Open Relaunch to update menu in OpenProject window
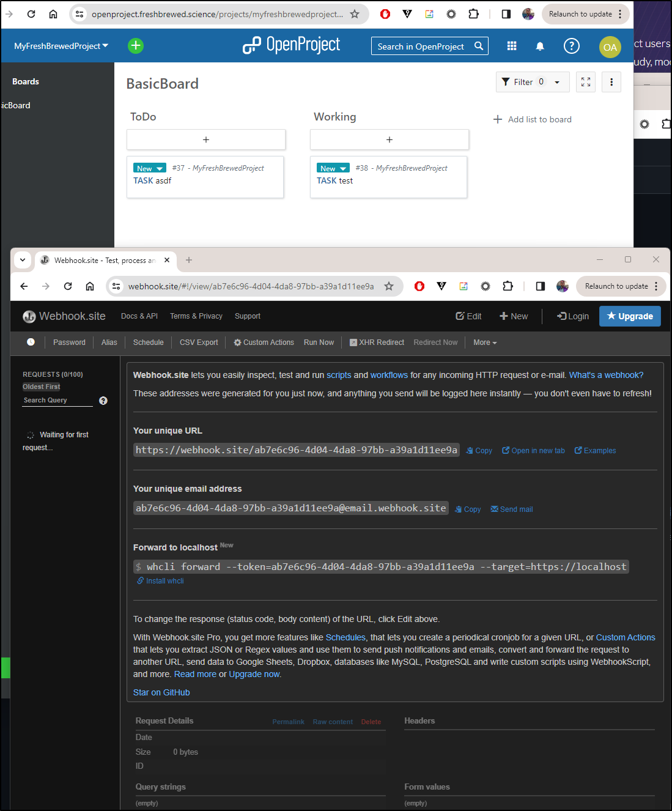The height and width of the screenshot is (811, 672). 585,14
